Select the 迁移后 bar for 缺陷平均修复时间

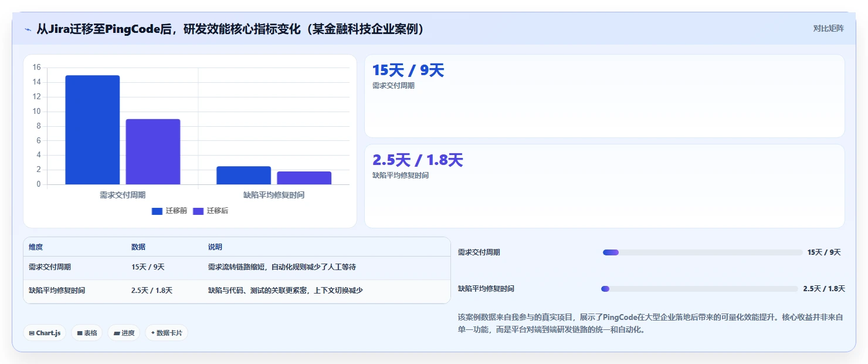304,178
